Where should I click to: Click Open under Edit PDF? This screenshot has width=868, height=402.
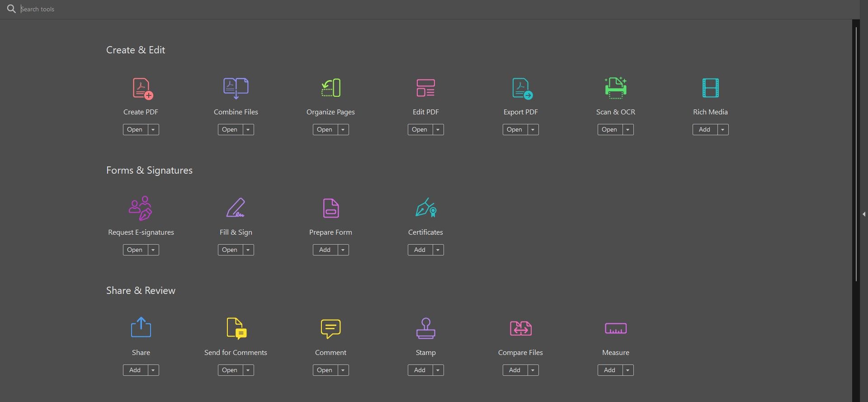pos(420,130)
